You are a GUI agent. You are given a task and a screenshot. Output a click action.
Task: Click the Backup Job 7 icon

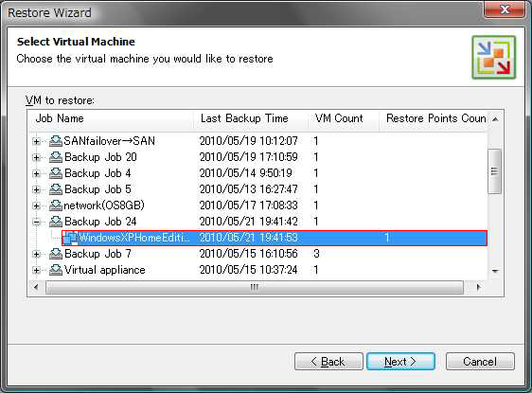point(56,254)
